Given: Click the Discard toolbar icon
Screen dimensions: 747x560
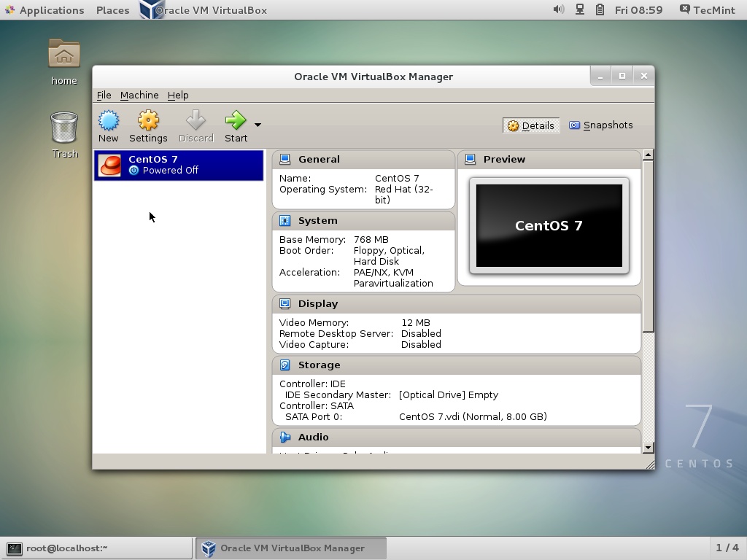Looking at the screenshot, I should 196,121.
